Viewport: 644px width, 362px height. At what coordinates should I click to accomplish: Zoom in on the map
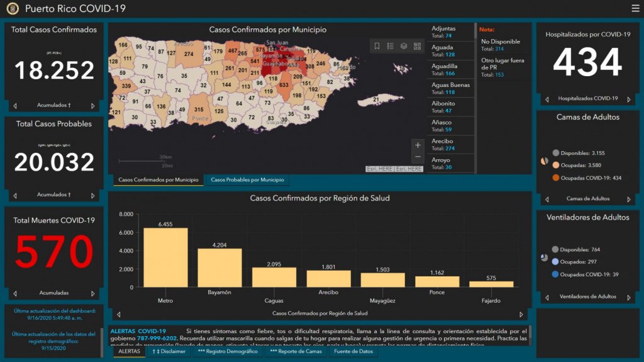[x=418, y=145]
